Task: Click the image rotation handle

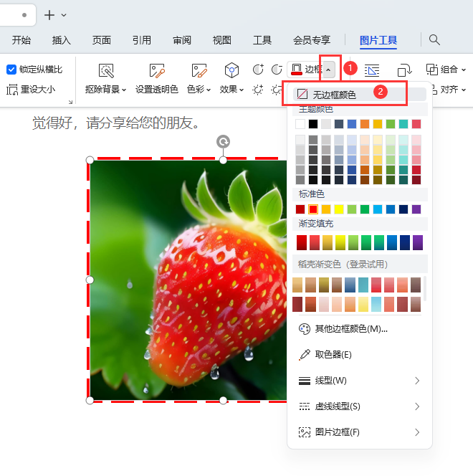Action: (223, 141)
